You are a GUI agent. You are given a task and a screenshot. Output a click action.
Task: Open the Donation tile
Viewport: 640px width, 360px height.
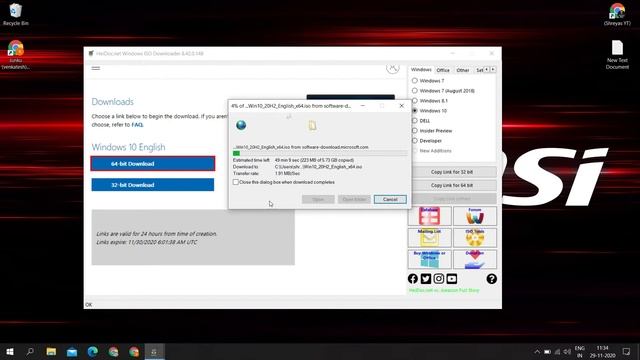(x=475, y=259)
